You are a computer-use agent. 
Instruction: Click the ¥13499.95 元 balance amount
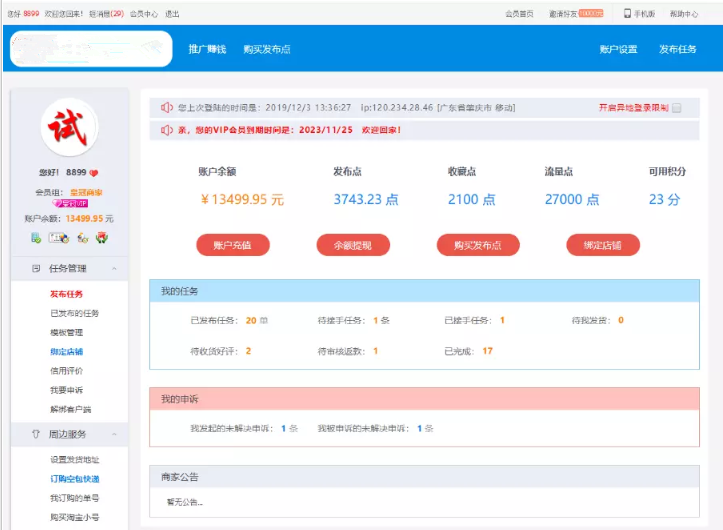[242, 199]
